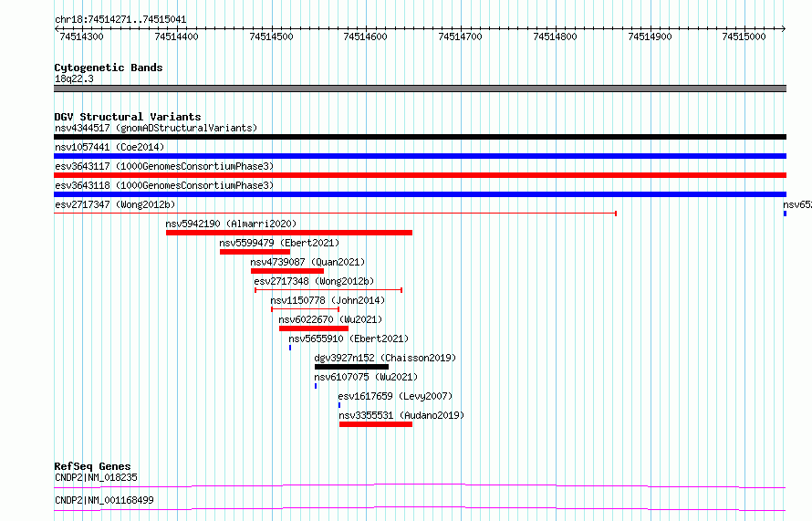812x521 pixels.
Task: Open the CNDP2|NM_001168499 gene label
Action: point(104,500)
